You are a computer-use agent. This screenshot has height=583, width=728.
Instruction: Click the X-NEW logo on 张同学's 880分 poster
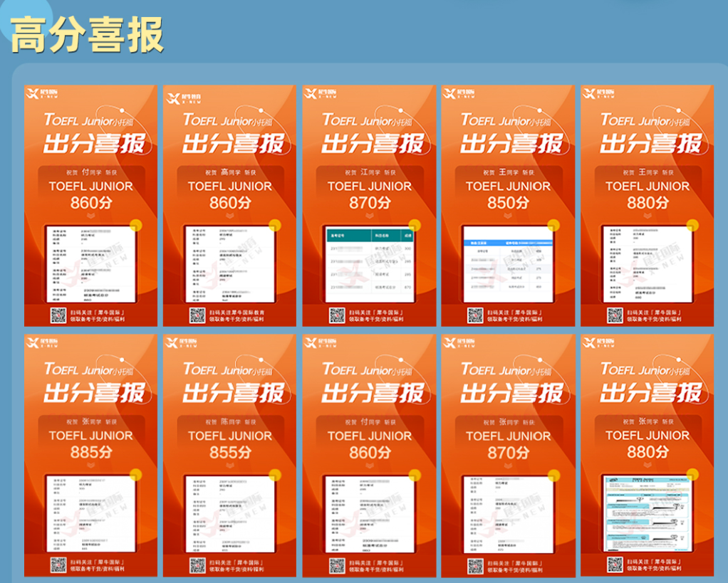(x=598, y=342)
